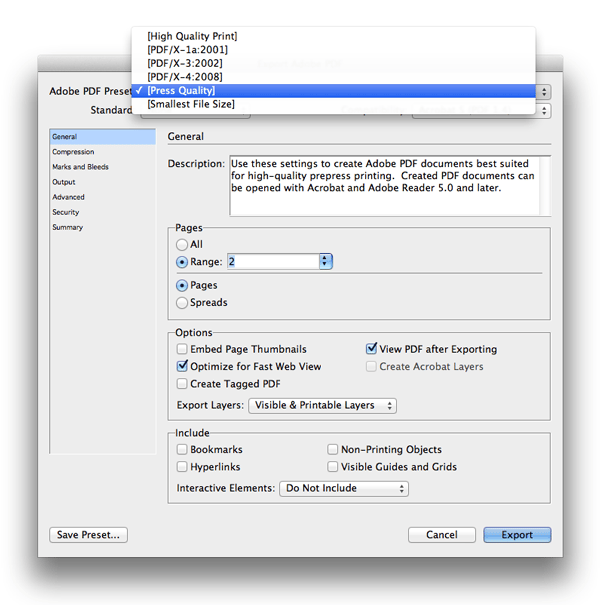
Task: Uncheck Optimize for Fast Web View
Action: click(x=182, y=366)
